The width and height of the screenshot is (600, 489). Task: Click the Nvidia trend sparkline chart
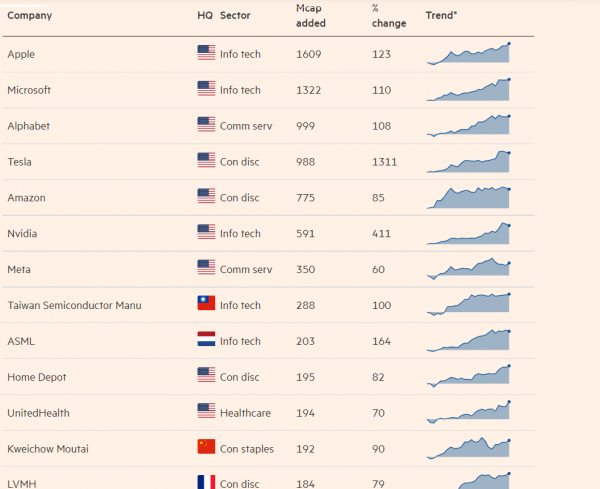click(468, 233)
